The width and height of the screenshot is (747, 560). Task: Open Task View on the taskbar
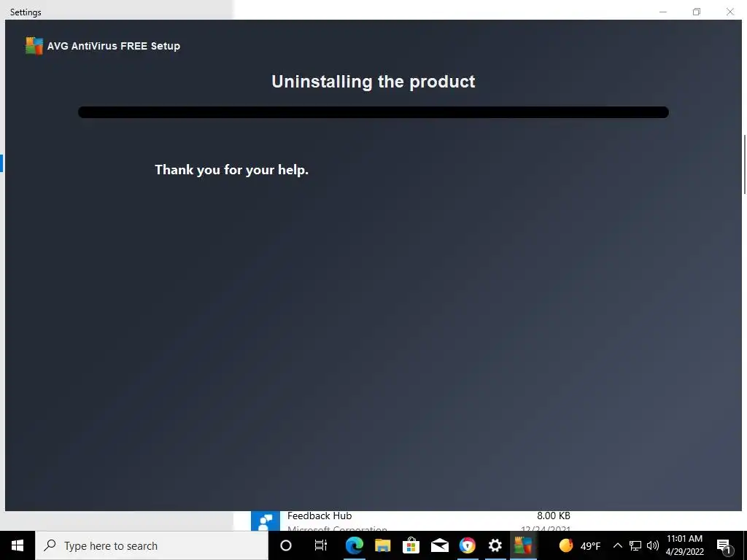[x=321, y=545]
